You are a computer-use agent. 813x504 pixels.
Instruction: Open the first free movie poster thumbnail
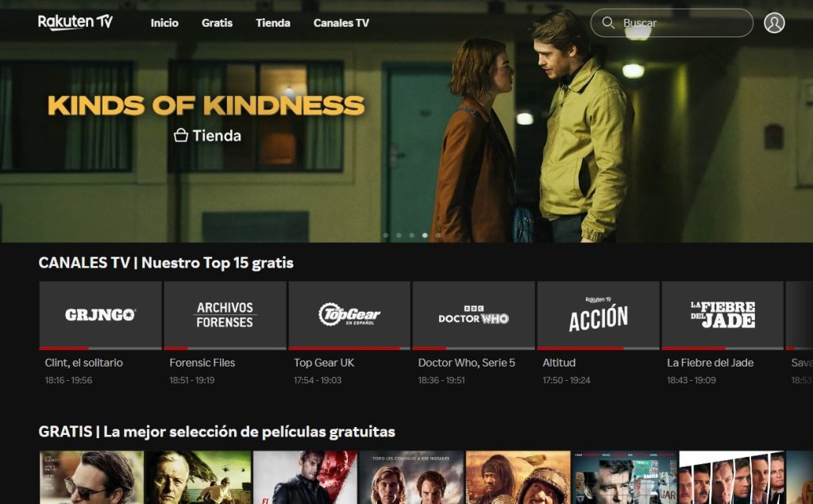pos(92,477)
